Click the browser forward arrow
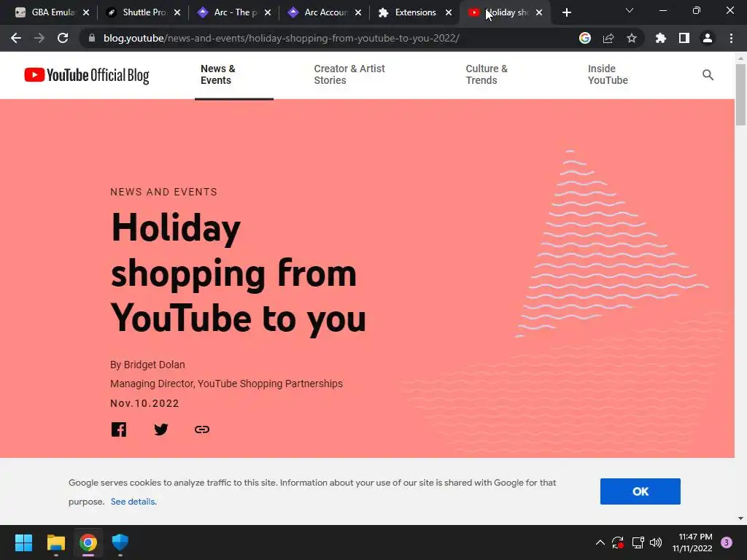Screen dimensions: 747x560 coord(39,38)
